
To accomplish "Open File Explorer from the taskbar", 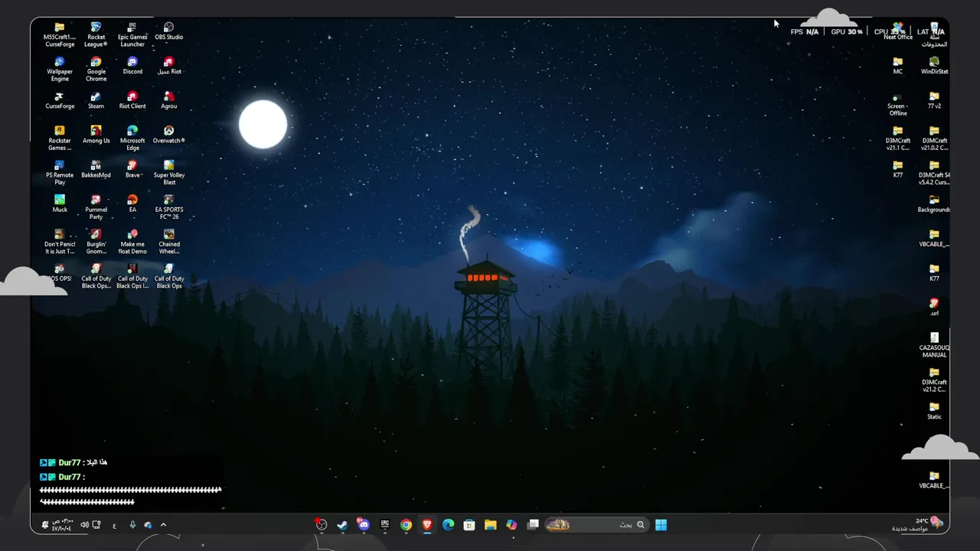I will tap(490, 524).
